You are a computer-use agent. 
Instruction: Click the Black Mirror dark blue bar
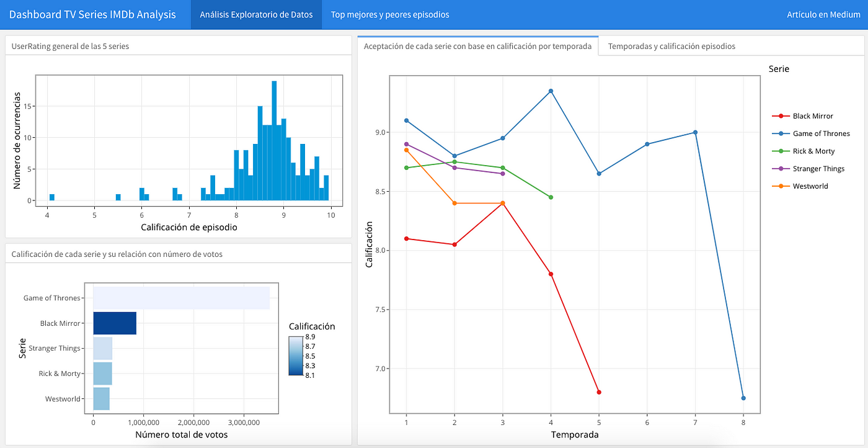tap(115, 323)
